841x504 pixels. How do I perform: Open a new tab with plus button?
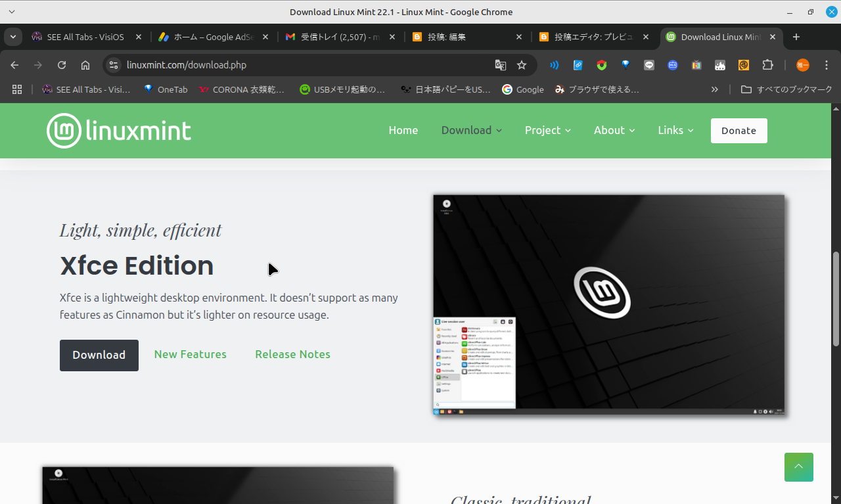point(796,37)
